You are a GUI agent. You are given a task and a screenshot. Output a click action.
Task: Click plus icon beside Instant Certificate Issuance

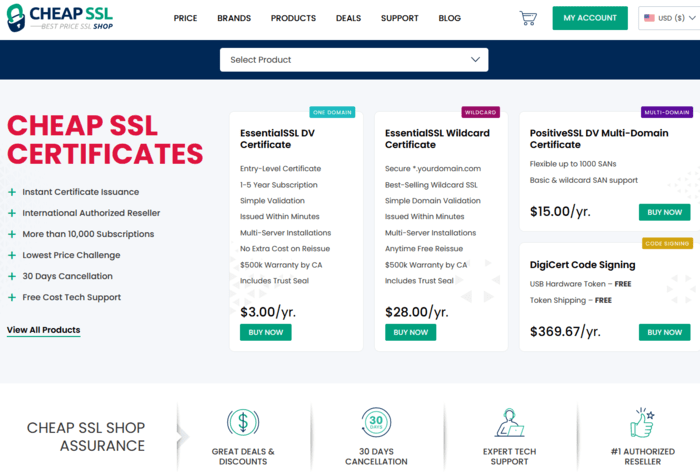pyautogui.click(x=12, y=192)
